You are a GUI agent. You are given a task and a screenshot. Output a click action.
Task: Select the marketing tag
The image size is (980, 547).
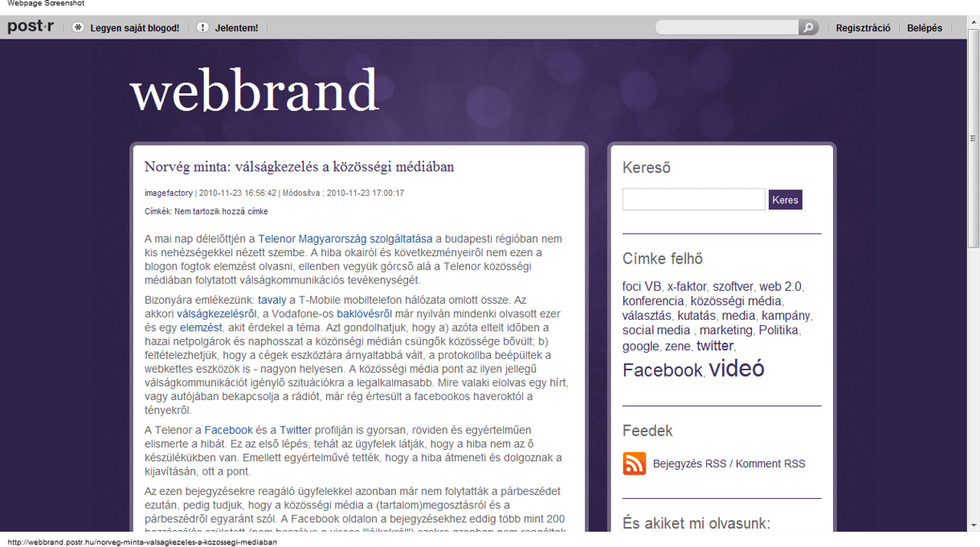(726, 329)
